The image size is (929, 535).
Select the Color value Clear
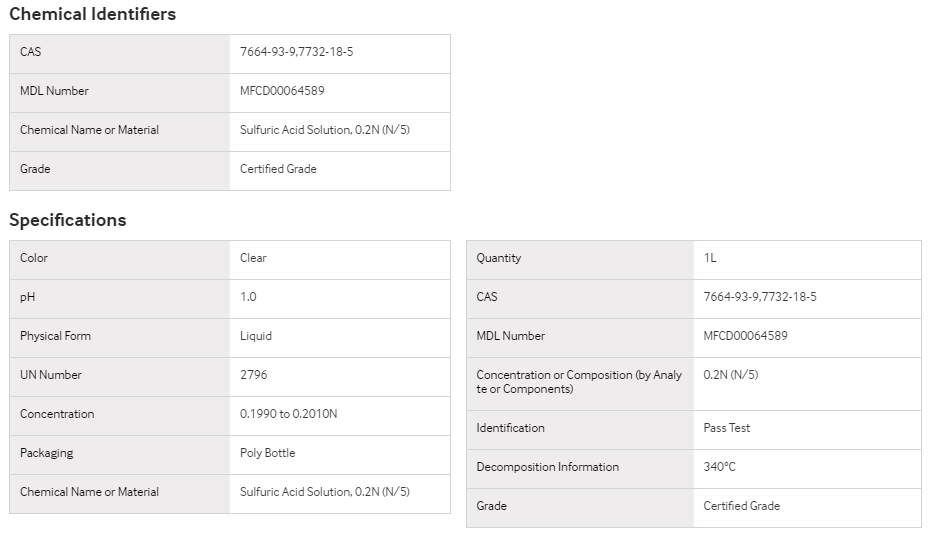(x=253, y=258)
